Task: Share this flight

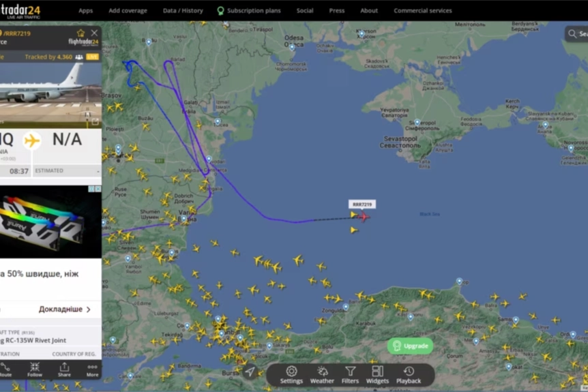Action: [64, 370]
